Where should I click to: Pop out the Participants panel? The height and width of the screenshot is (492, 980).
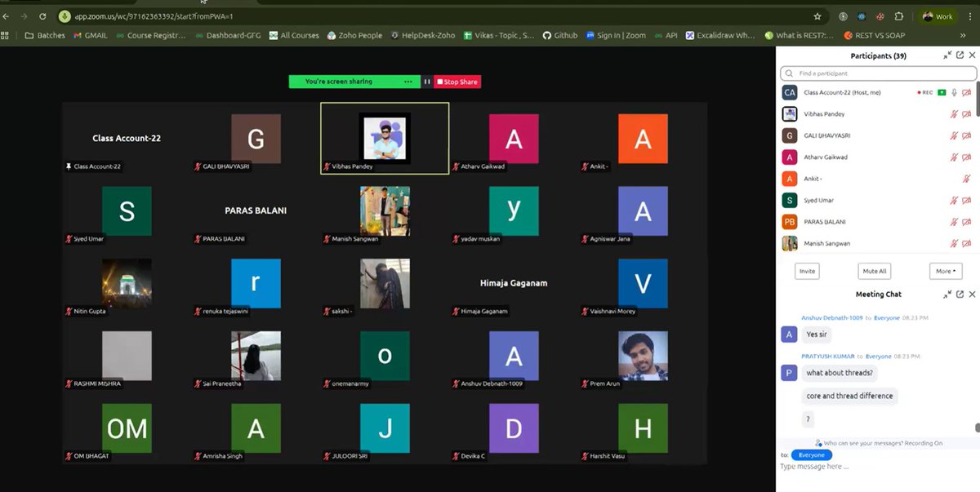tap(960, 55)
